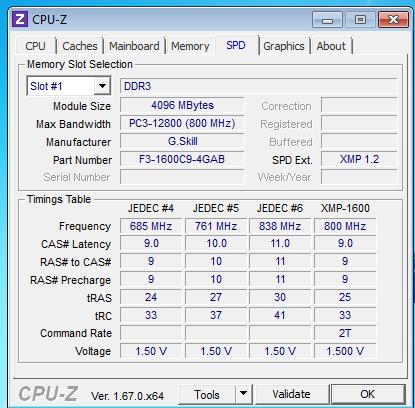Click the JEDEC #6 CAS# Latency 11.0 cell

pos(280,243)
